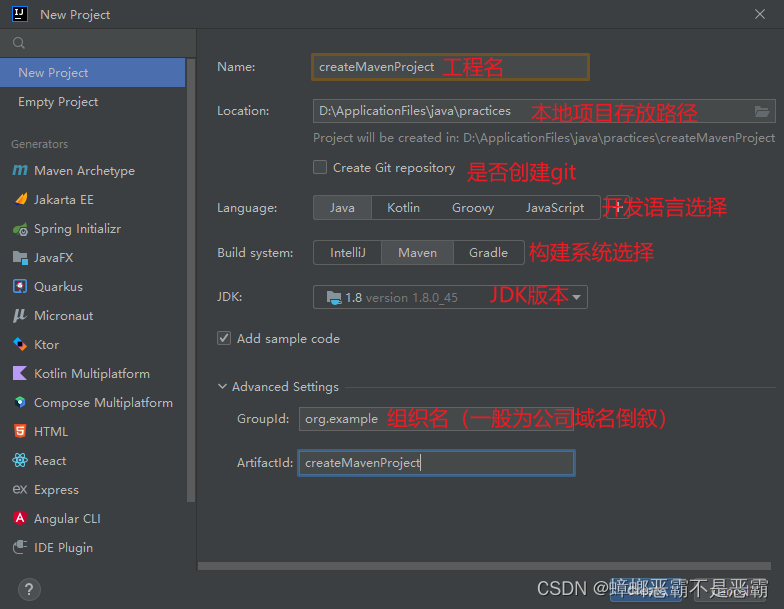Open IDE Plugin generator
This screenshot has height=609, width=784.
[x=92, y=548]
